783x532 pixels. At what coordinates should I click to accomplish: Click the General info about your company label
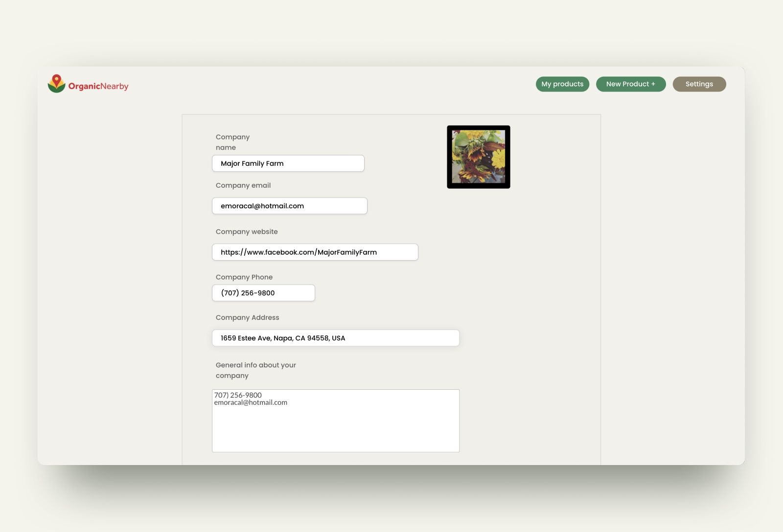[256, 370]
